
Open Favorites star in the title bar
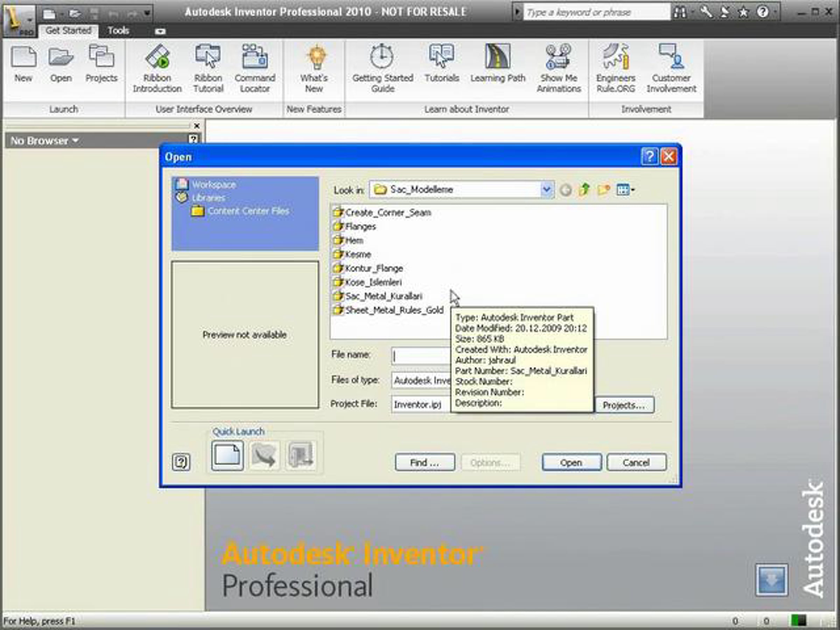743,13
